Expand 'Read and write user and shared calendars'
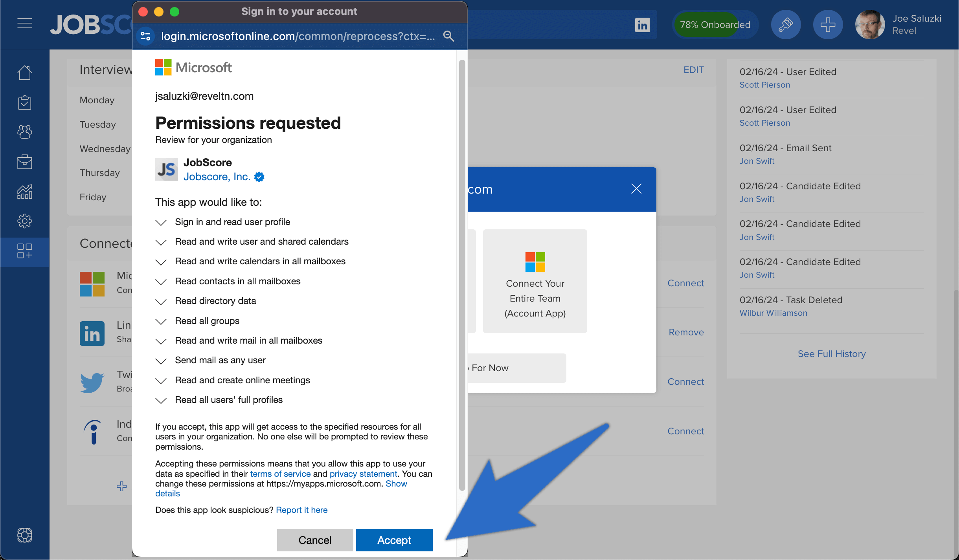The image size is (959, 560). [x=161, y=242]
